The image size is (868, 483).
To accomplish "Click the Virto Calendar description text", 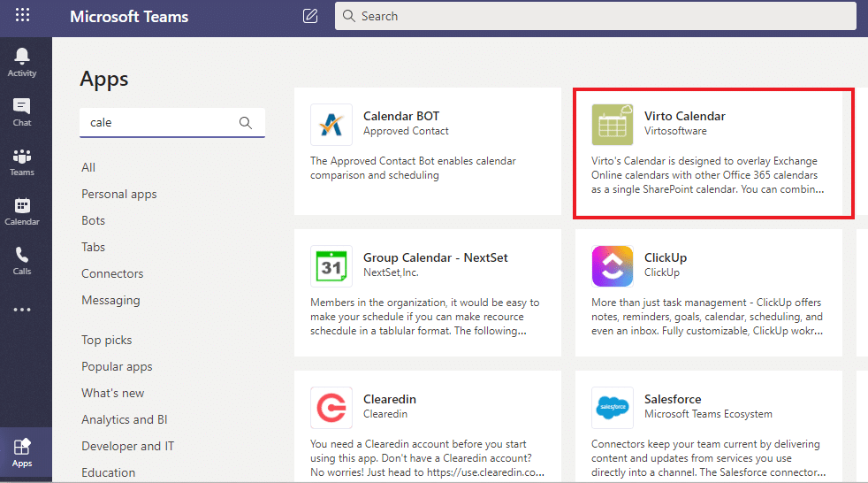I will 707,175.
